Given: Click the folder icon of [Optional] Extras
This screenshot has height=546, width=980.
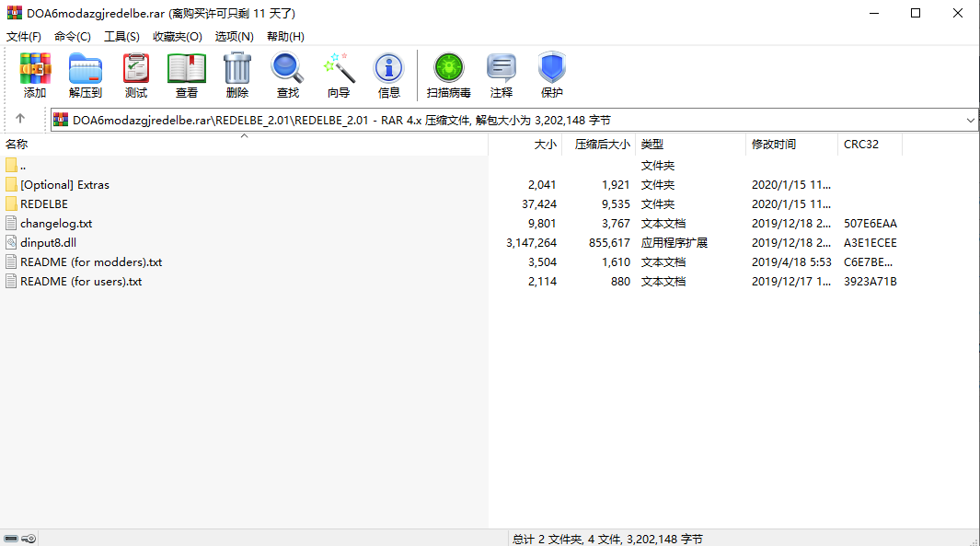Looking at the screenshot, I should click(11, 184).
